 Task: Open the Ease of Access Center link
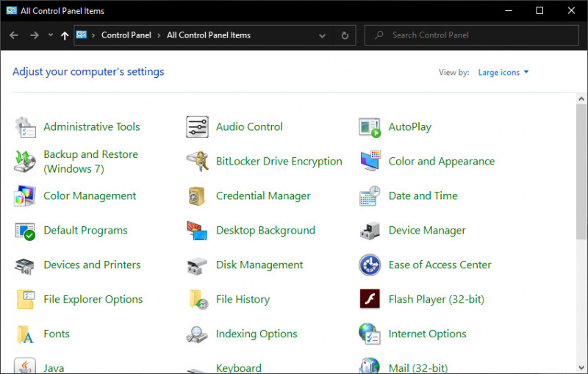[440, 265]
